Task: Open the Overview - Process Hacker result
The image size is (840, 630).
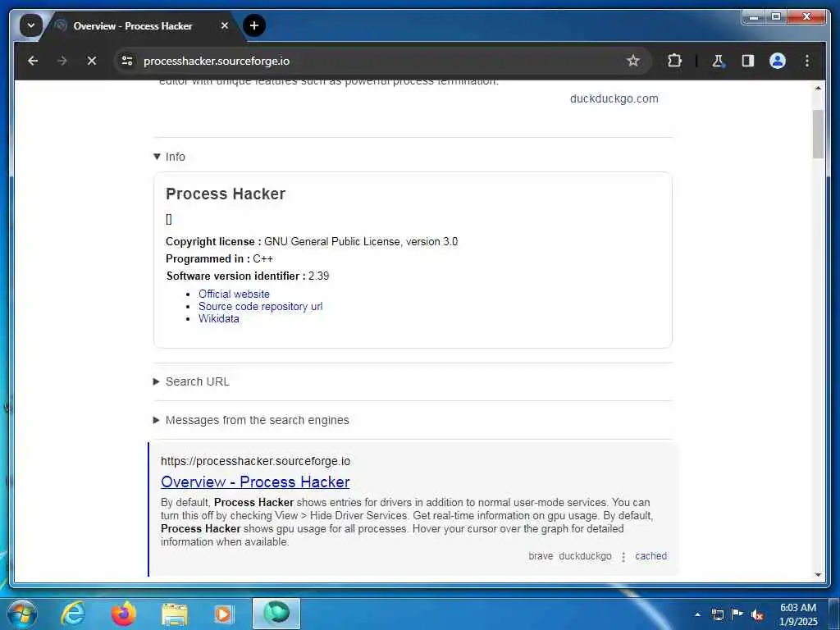Action: point(255,482)
